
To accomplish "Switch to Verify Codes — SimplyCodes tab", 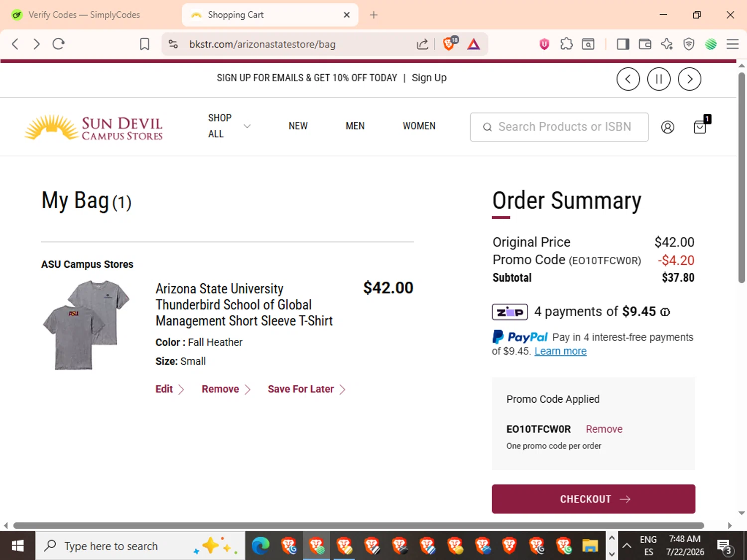I will (84, 15).
